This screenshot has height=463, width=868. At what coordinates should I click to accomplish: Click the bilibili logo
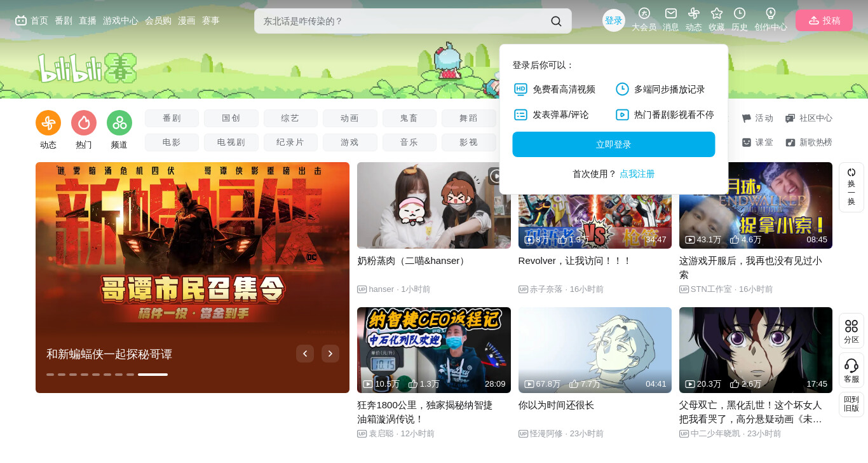click(x=88, y=68)
